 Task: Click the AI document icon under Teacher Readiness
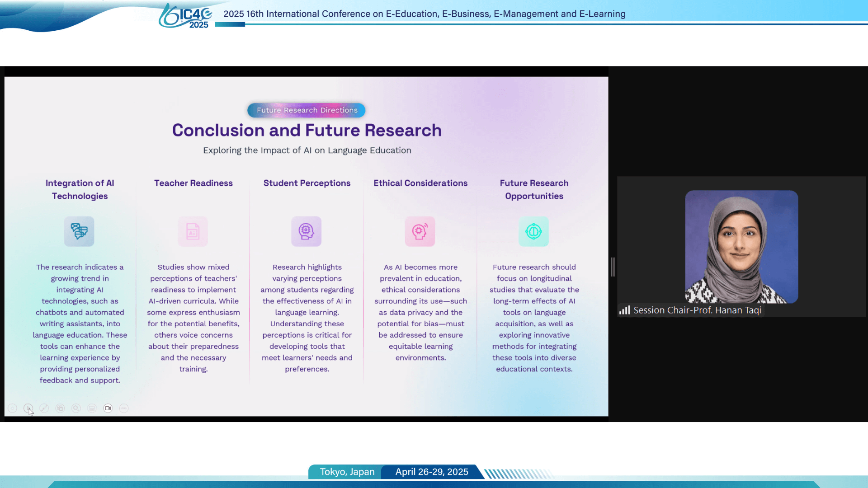tap(193, 231)
